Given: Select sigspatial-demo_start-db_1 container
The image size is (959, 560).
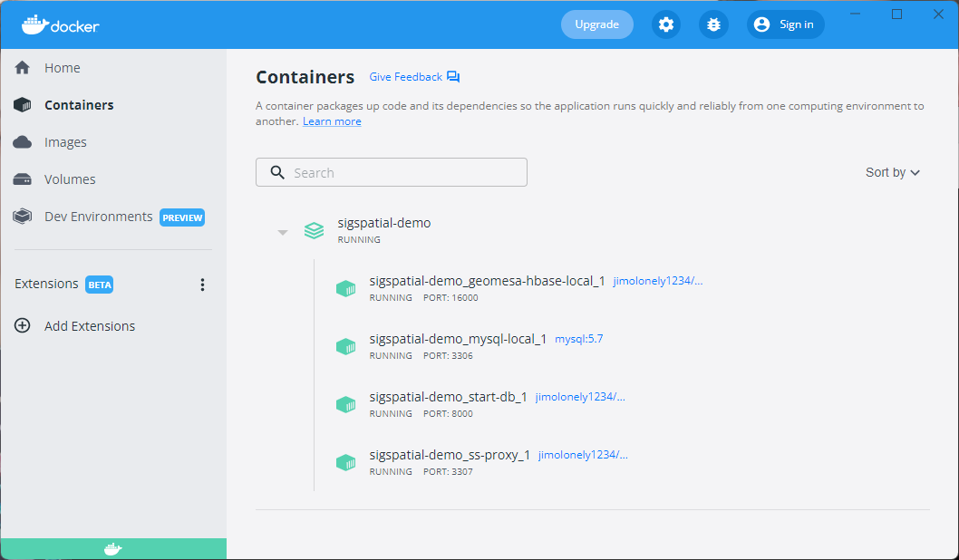Looking at the screenshot, I should click(x=449, y=398).
